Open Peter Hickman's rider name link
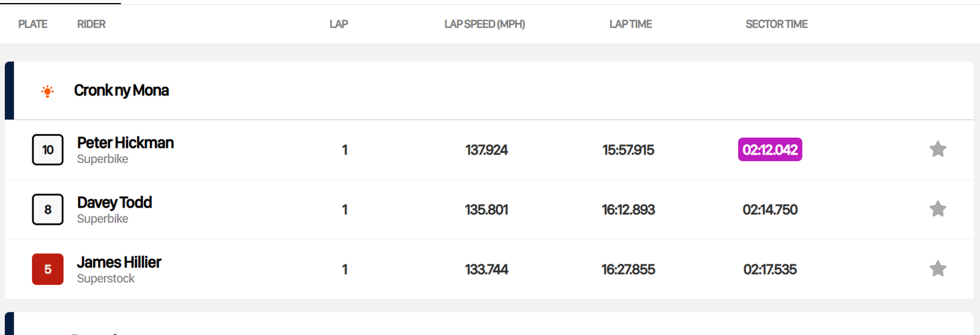This screenshot has height=335, width=980. tap(126, 143)
